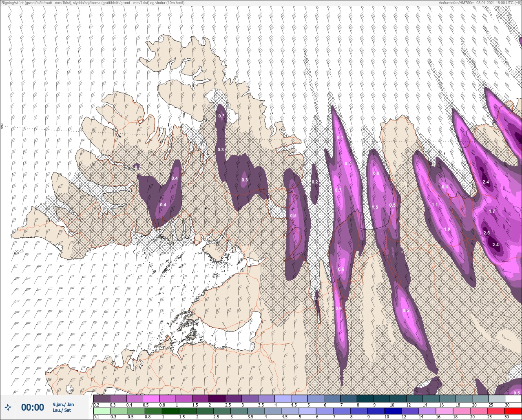This screenshot has height=420, width=522.
Task: Click the N99 label on left edge
Action: (2, 127)
